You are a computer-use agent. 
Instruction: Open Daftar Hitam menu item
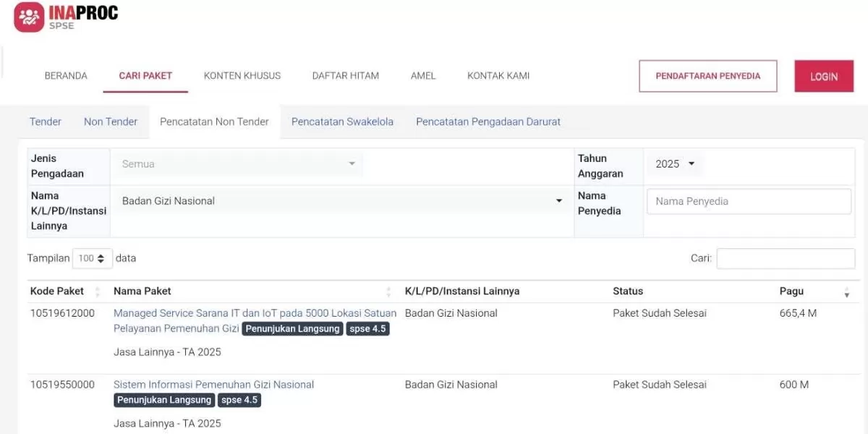tap(345, 76)
